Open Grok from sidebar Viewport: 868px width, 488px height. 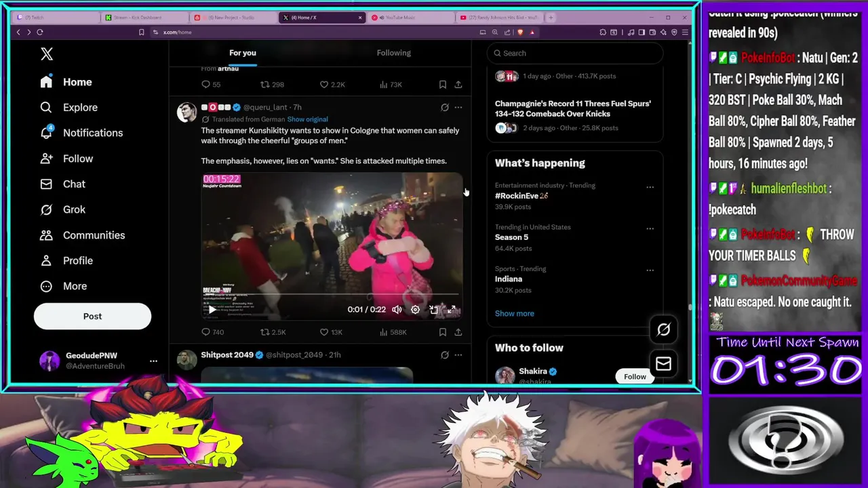click(62, 209)
